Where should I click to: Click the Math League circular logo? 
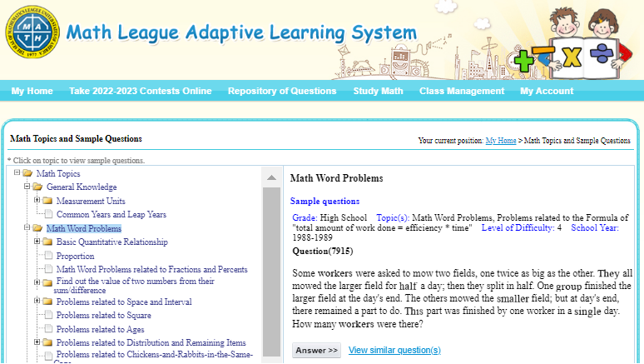32,32
